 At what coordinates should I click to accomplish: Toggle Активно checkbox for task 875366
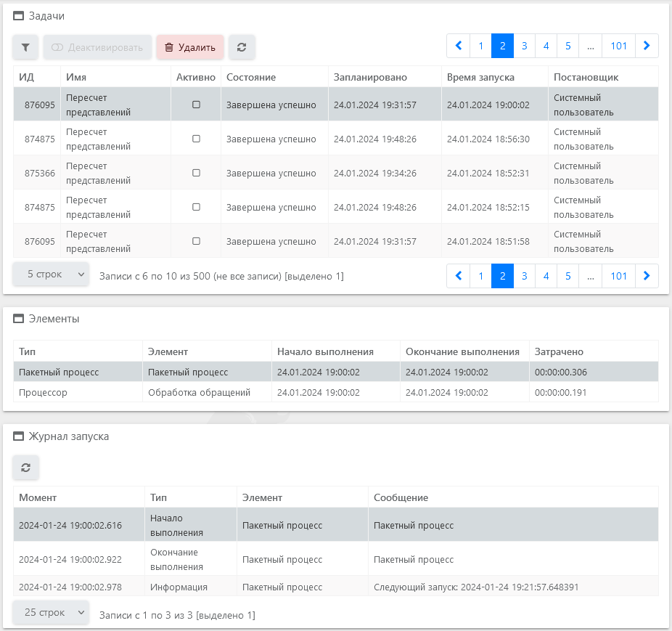(x=196, y=173)
